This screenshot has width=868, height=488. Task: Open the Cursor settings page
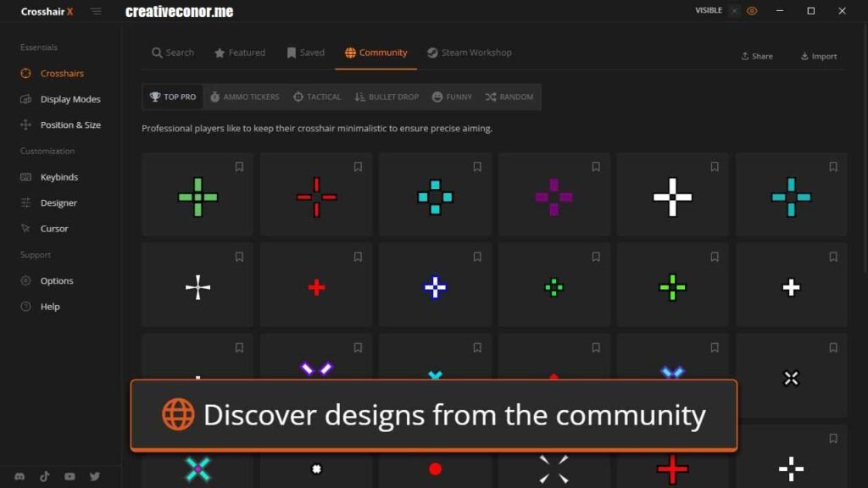click(44, 229)
